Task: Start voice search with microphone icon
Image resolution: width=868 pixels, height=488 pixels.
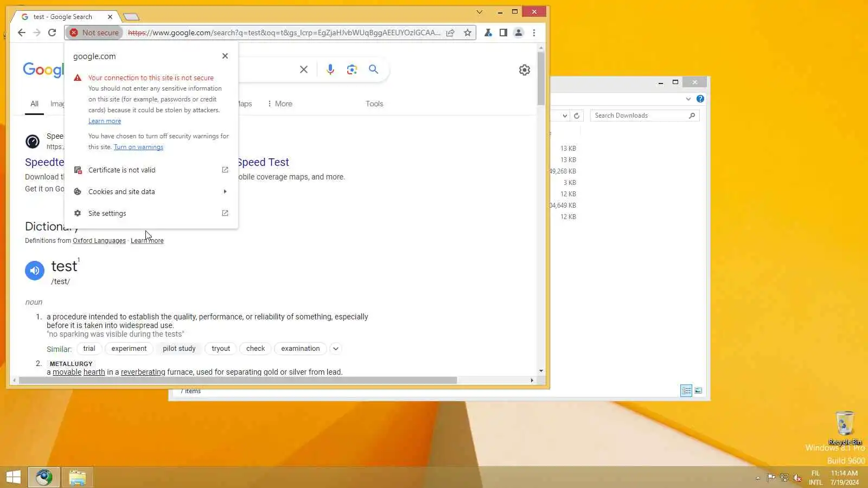Action: [x=330, y=69]
